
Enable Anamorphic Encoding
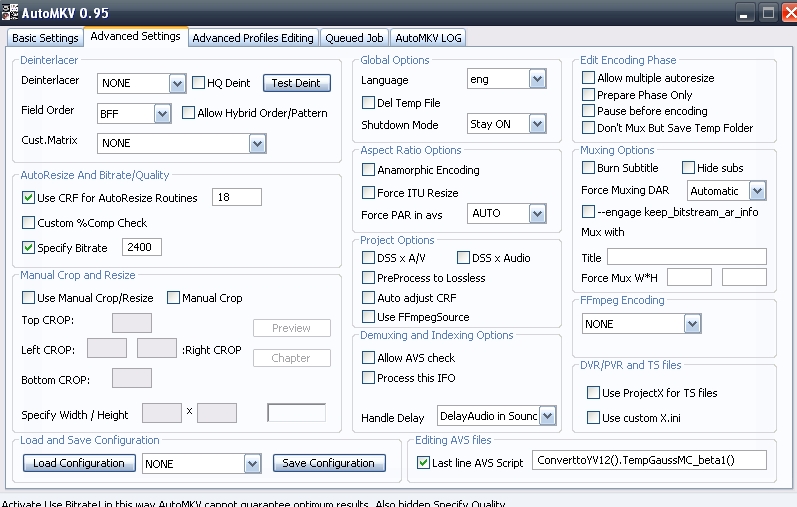pos(368,169)
